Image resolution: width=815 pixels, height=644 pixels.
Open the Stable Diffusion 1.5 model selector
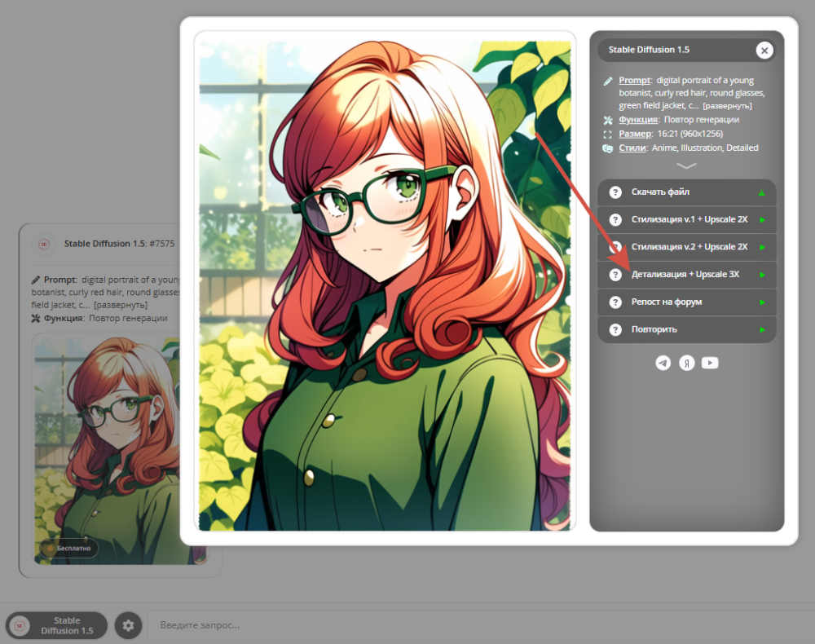coord(57,625)
